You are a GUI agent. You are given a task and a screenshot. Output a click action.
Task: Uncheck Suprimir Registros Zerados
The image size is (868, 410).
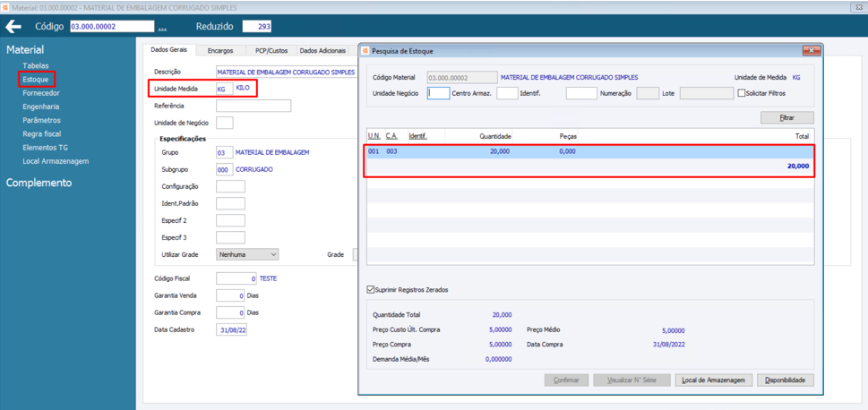370,290
